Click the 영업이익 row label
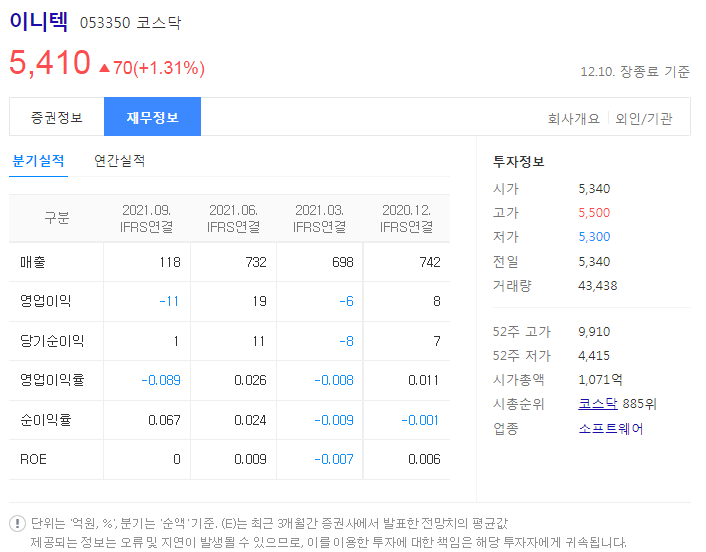Screen dimensions: 706x552 (45, 301)
